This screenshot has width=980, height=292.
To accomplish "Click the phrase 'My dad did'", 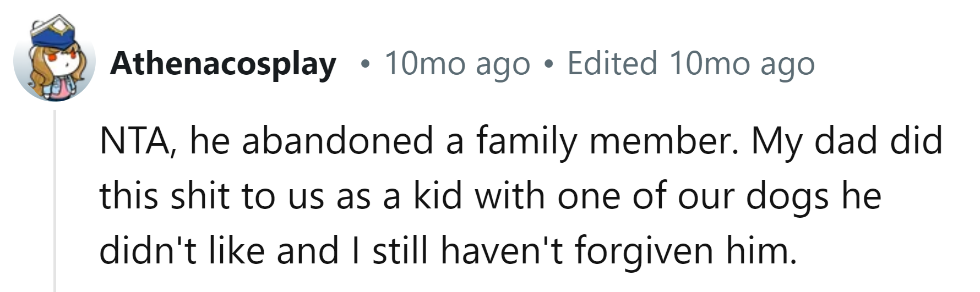I will (x=847, y=141).
